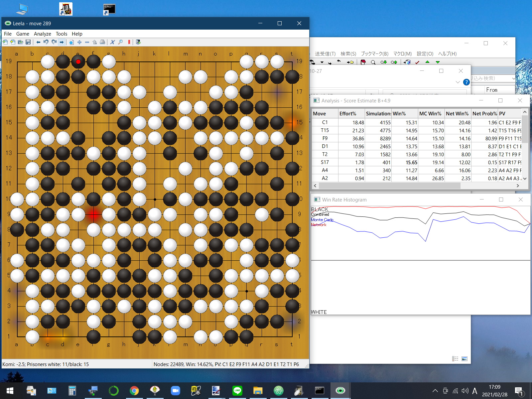Click the blue X score icon
Viewport: 532px width, 399px height.
112,42
